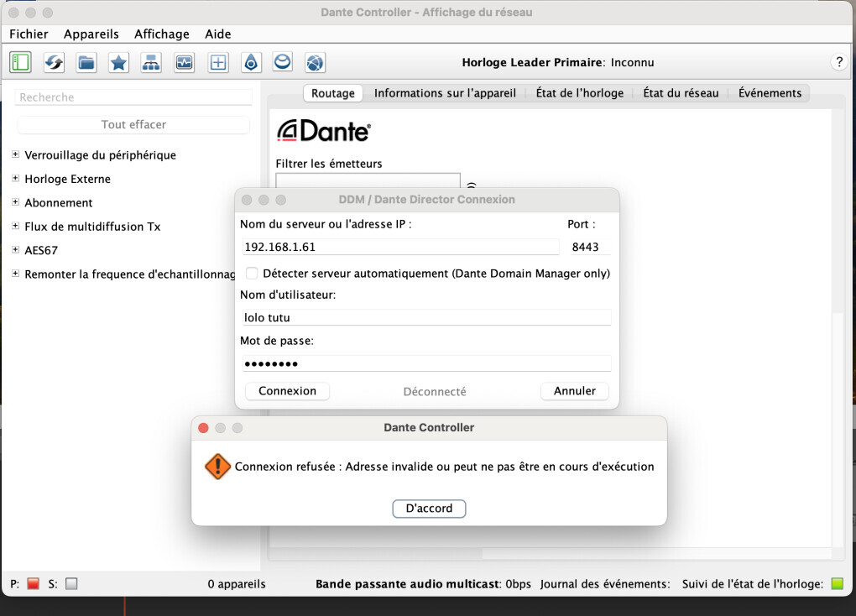856x616 pixels.
Task: Click Annuler in DDM connection dialog
Action: tap(574, 391)
